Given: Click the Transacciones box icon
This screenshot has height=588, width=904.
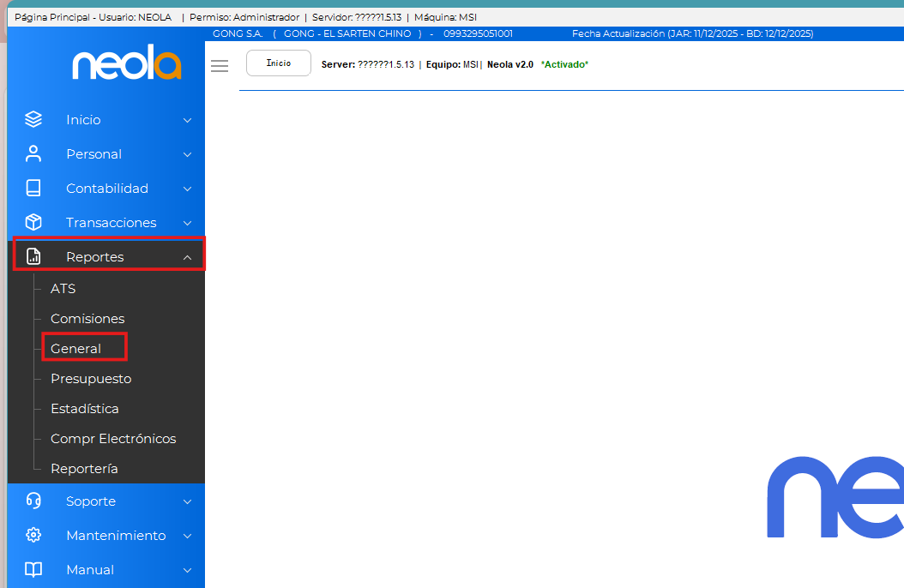Looking at the screenshot, I should pyautogui.click(x=33, y=223).
